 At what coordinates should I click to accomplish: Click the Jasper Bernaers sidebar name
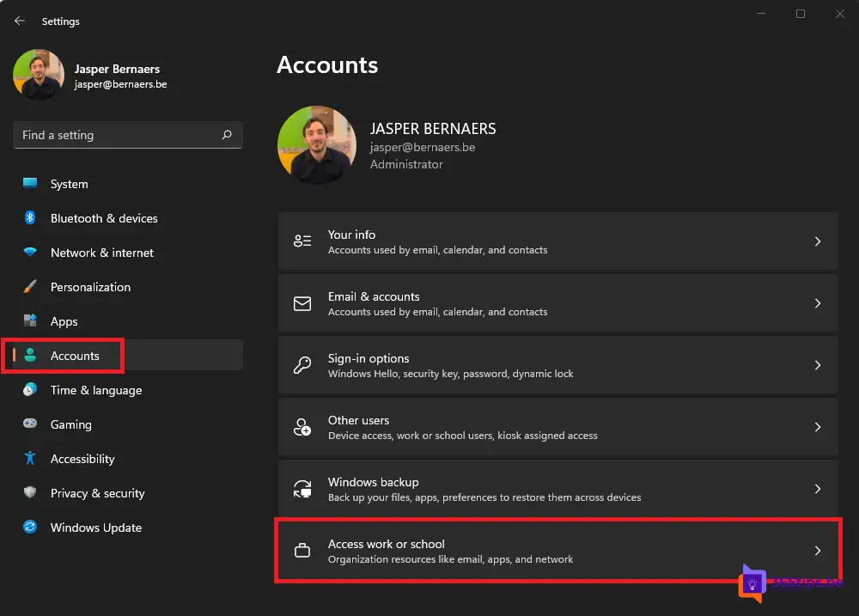click(117, 69)
